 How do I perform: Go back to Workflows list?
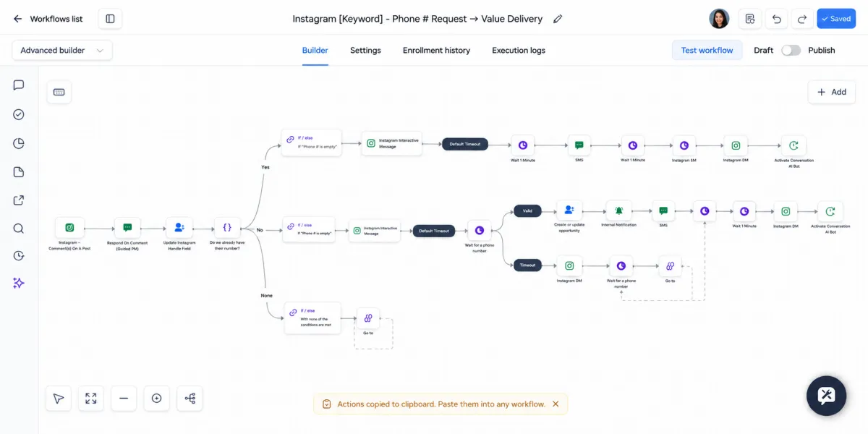click(48, 19)
